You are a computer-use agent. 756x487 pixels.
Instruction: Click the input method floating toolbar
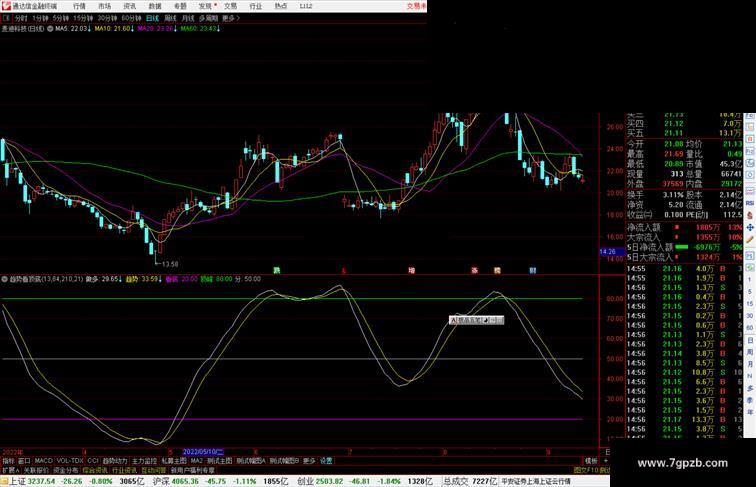tap(476, 320)
